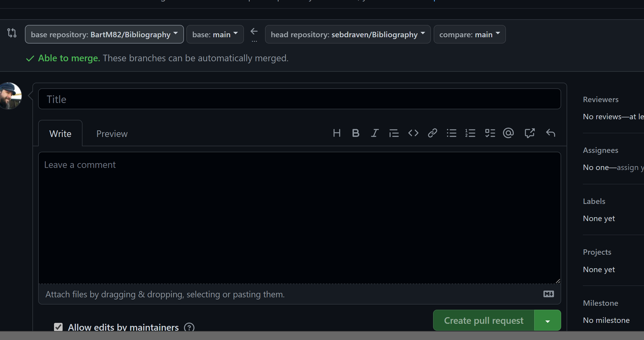Insert a code snippet

(x=413, y=133)
